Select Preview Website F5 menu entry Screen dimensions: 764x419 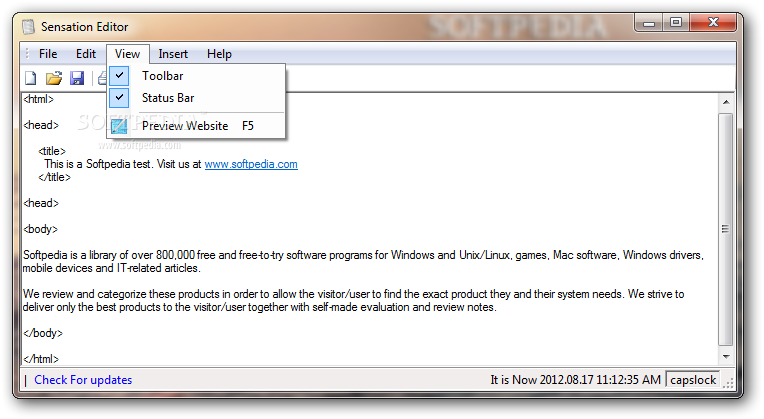pyautogui.click(x=196, y=126)
